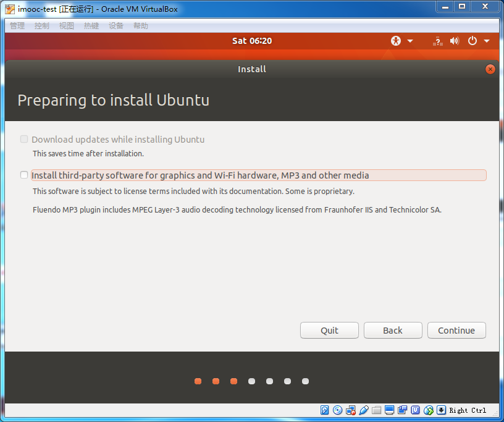Viewport: 504px width, 422px height.
Task: Expand the system menu arrow beside power
Action: coord(487,41)
